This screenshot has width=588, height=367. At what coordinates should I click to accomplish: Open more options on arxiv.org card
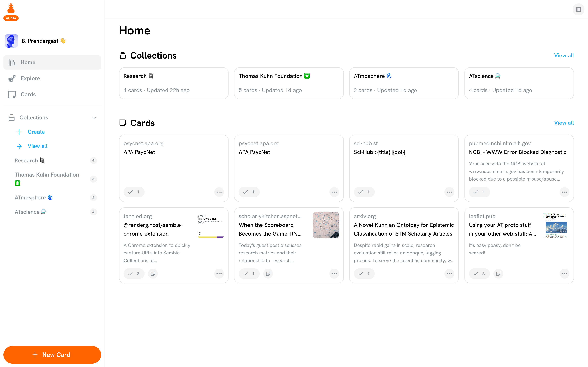click(x=449, y=274)
